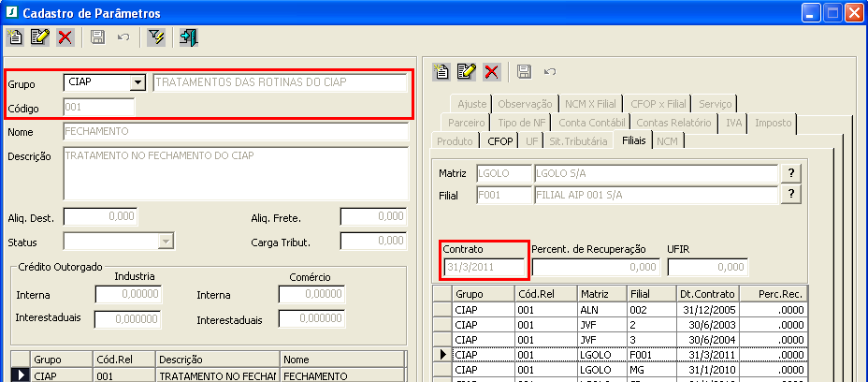Screen dimensions: 868x382
Task: Select the IVA tab
Action: [733, 123]
